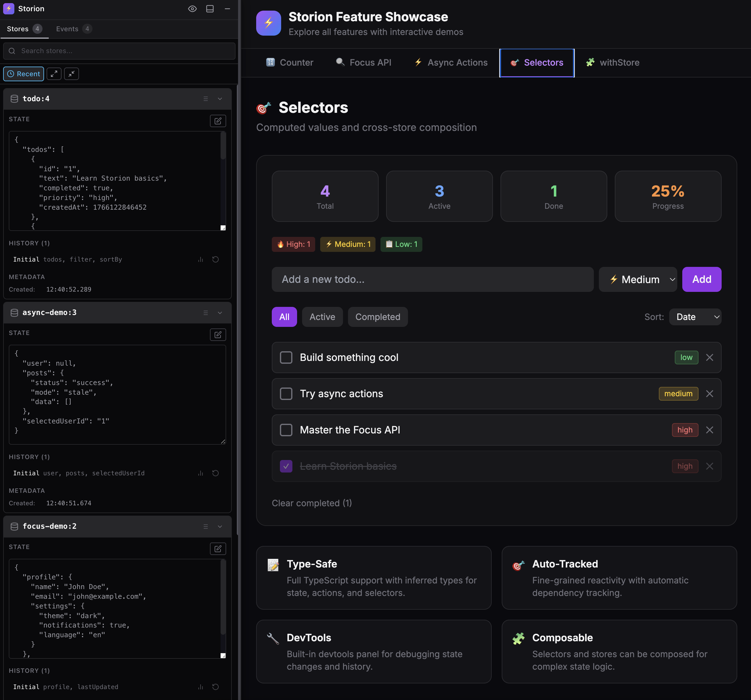The height and width of the screenshot is (700, 751).
Task: Toggle devtools panel position icon
Action: click(x=210, y=9)
